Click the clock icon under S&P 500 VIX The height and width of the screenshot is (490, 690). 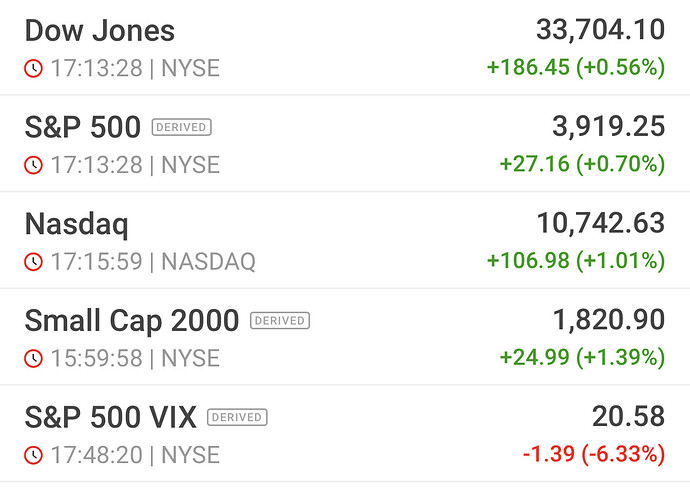tap(34, 455)
